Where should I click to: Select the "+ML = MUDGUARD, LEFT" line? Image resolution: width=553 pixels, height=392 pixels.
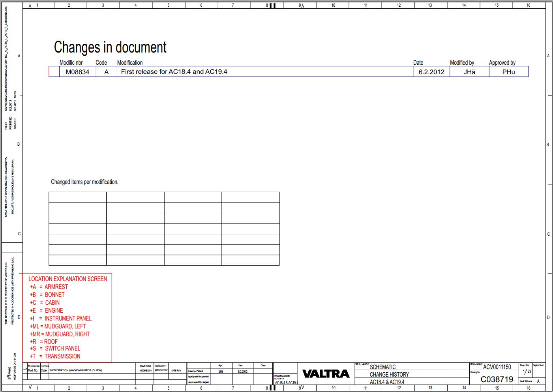58,326
